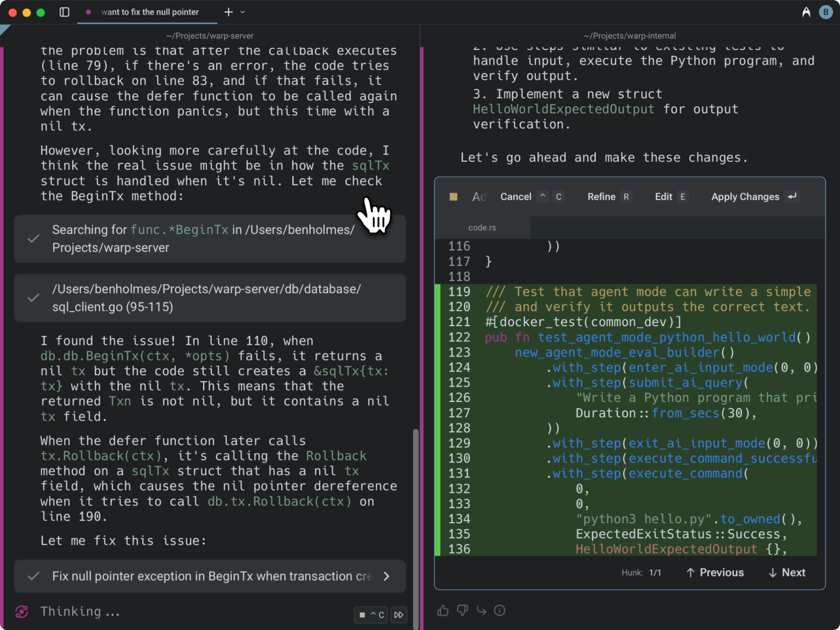Click the checkmark on 'Fix null pointer exception' block
The height and width of the screenshot is (630, 840).
click(x=34, y=576)
